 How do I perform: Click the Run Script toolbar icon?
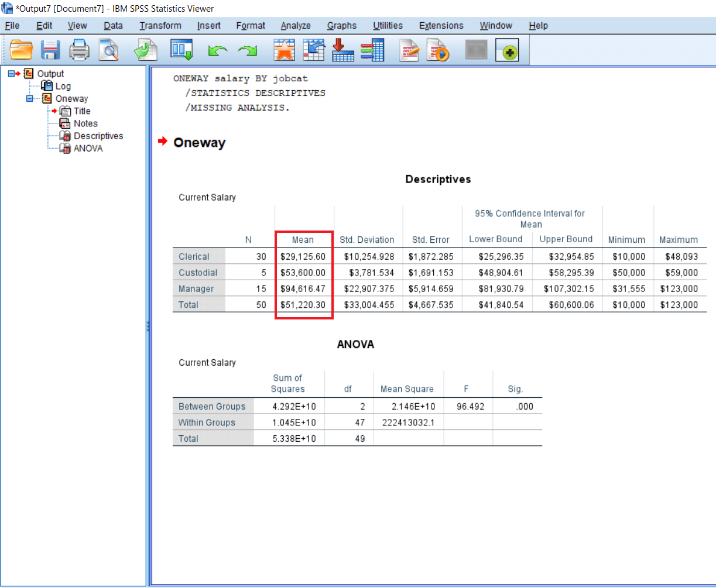tap(437, 50)
